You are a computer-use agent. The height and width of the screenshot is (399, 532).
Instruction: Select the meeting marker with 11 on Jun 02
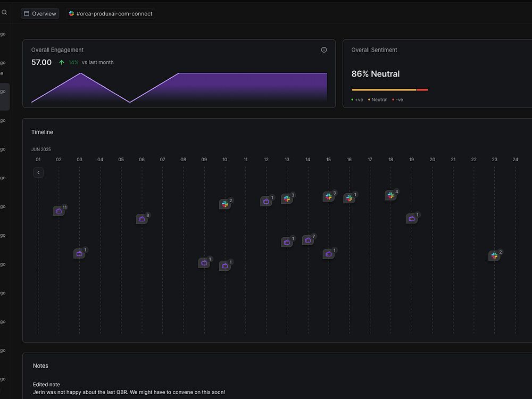[59, 211]
